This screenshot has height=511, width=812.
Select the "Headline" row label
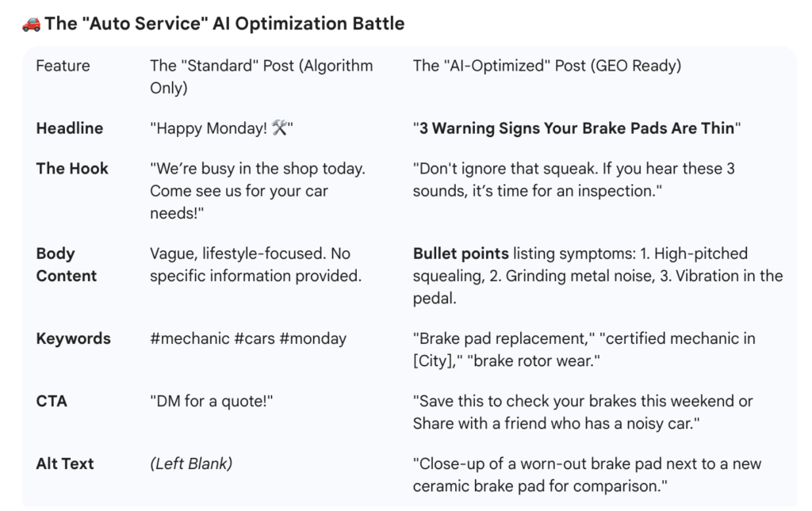pos(70,128)
